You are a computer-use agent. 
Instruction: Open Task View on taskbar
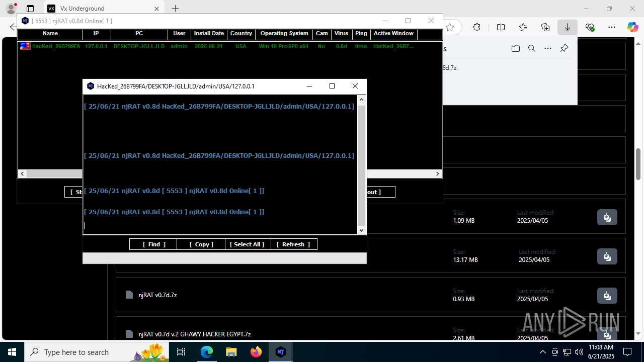tap(181, 352)
